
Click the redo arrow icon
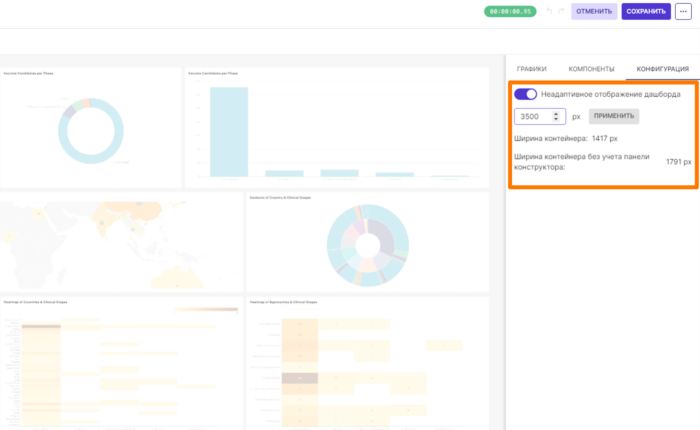coord(561,11)
